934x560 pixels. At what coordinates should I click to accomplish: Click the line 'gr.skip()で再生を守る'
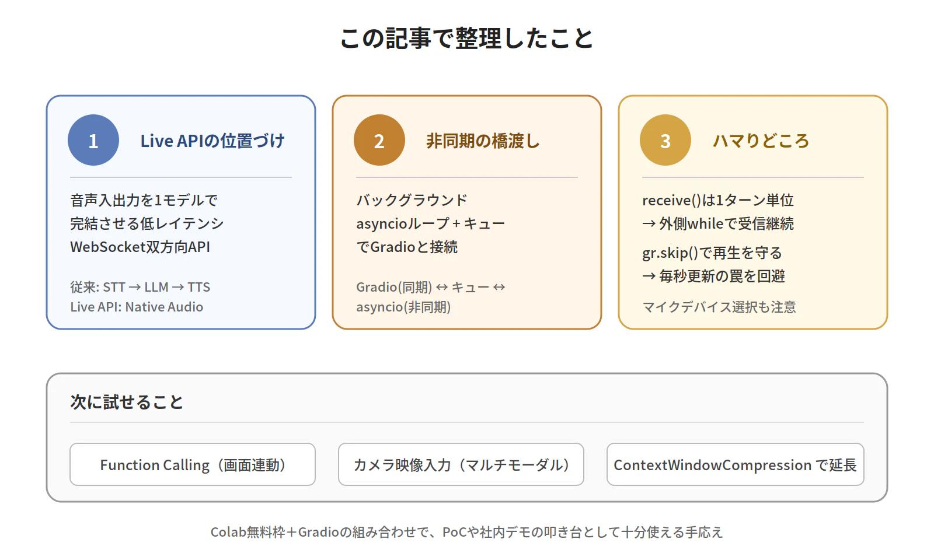click(712, 253)
